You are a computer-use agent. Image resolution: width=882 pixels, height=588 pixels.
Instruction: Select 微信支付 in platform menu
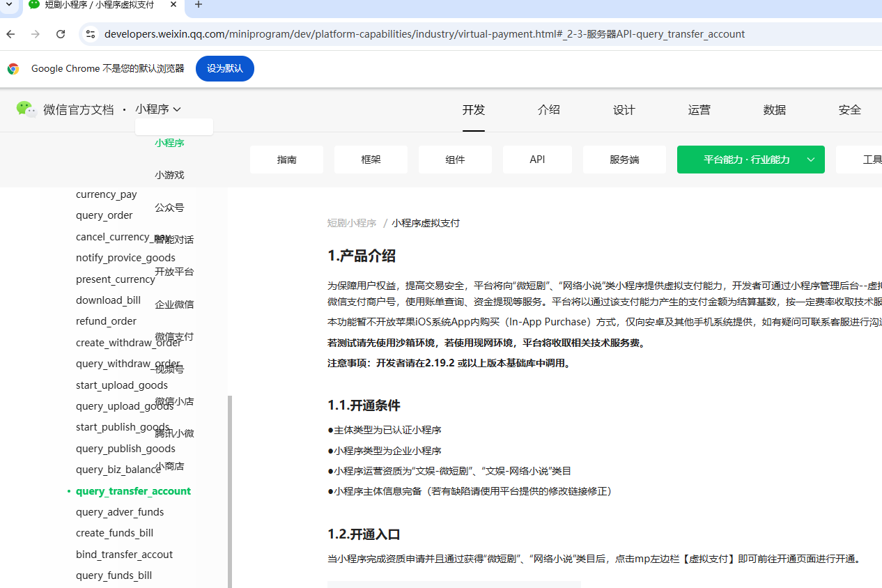[x=174, y=336]
